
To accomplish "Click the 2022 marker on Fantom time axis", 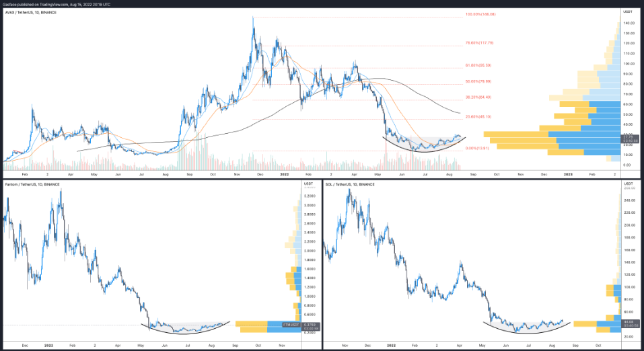I will pos(48,345).
